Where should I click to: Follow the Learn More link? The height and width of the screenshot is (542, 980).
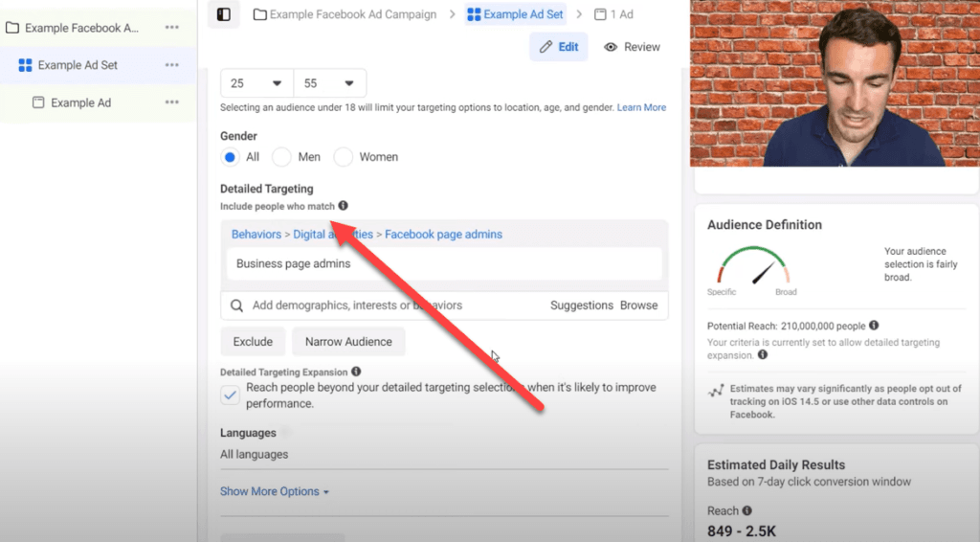click(641, 107)
